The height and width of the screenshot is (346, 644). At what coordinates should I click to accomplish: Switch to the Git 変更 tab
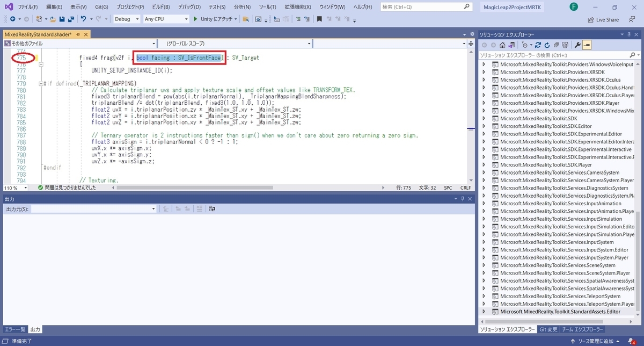(548, 329)
